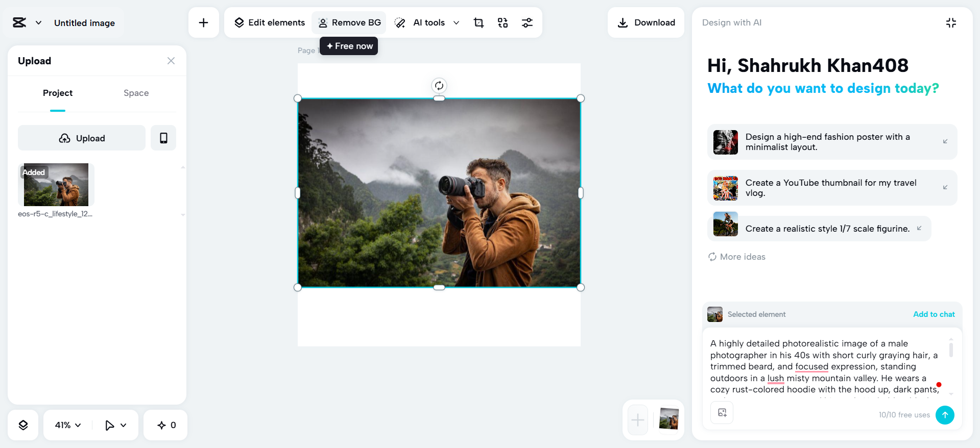Click the Download button
Image resolution: width=980 pixels, height=448 pixels.
[x=646, y=22]
